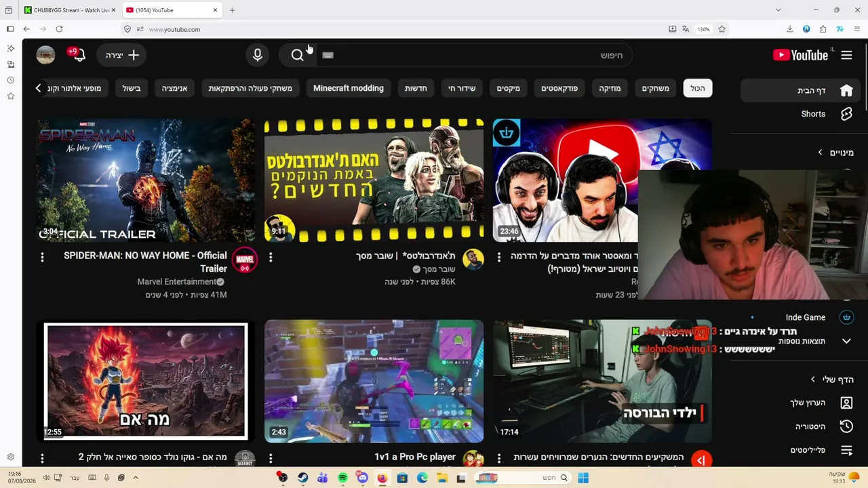Select the מוזיקה filter chip
The height and width of the screenshot is (488, 868).
coord(610,88)
